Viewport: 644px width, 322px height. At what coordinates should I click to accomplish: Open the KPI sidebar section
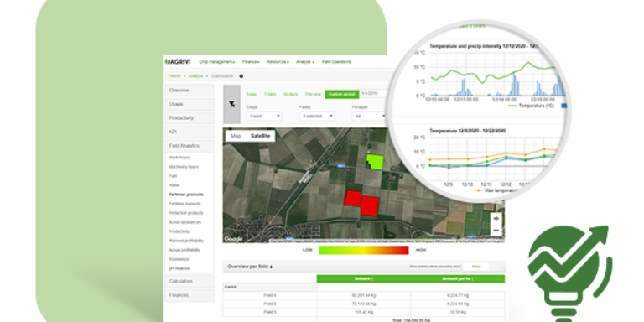point(190,132)
